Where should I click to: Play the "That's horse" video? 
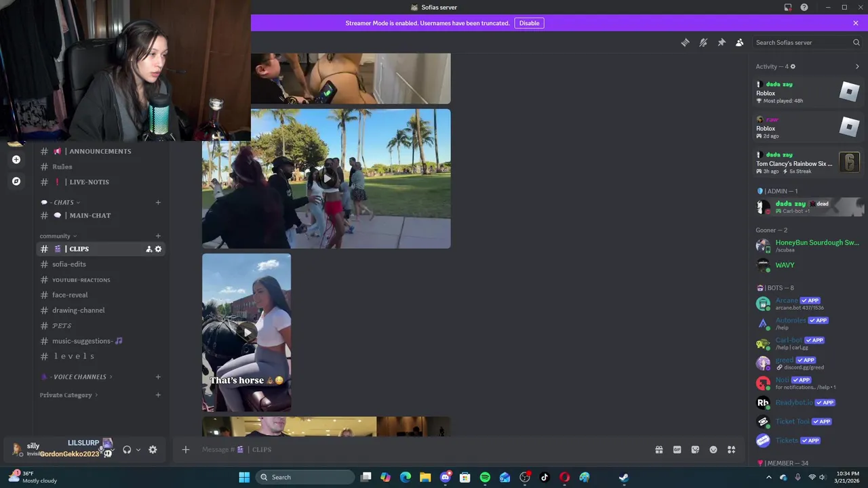click(x=247, y=332)
